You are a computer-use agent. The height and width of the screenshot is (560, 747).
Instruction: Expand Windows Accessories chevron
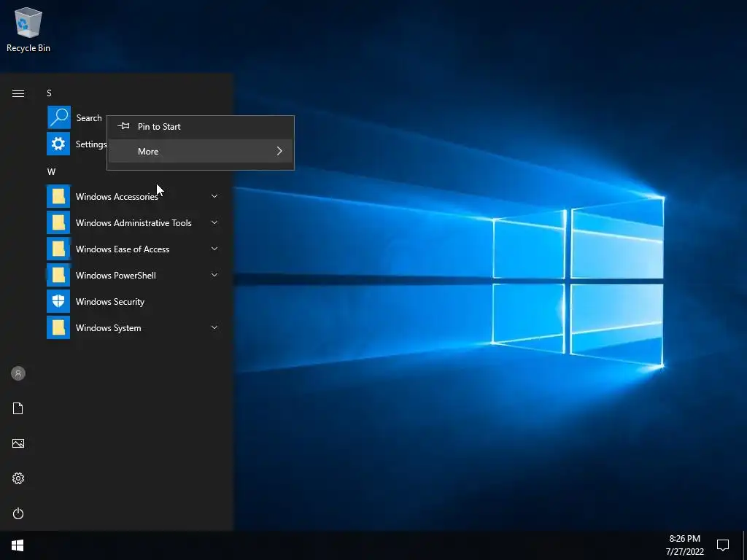(214, 196)
